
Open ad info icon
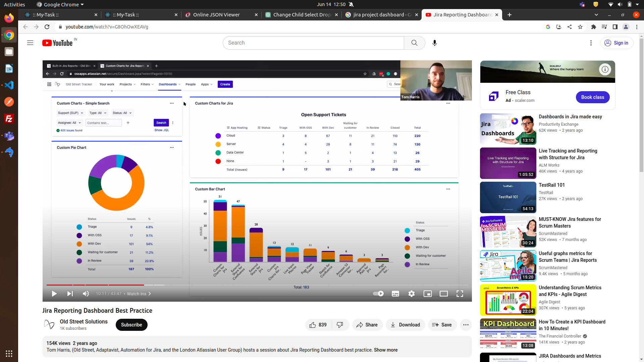coord(605,69)
